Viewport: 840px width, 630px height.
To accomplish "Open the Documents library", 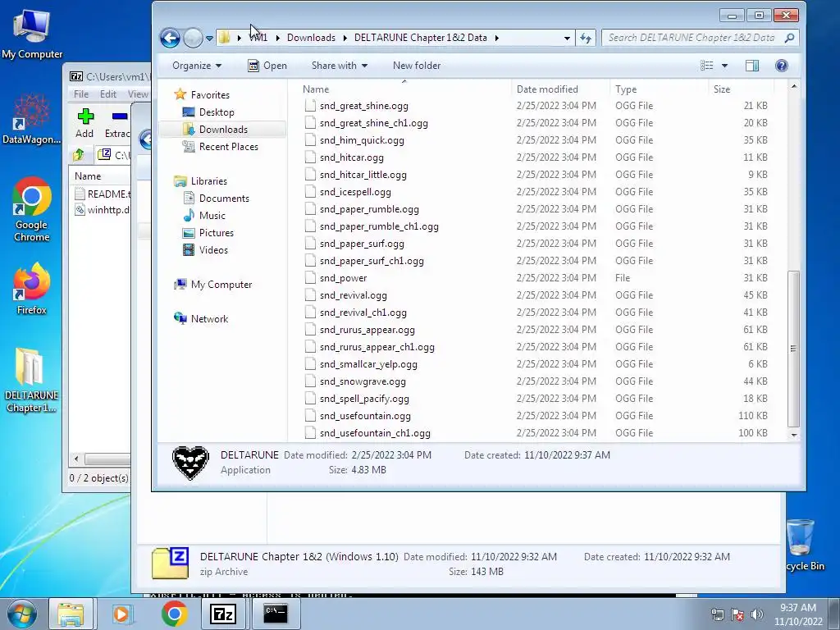I will pyautogui.click(x=224, y=199).
